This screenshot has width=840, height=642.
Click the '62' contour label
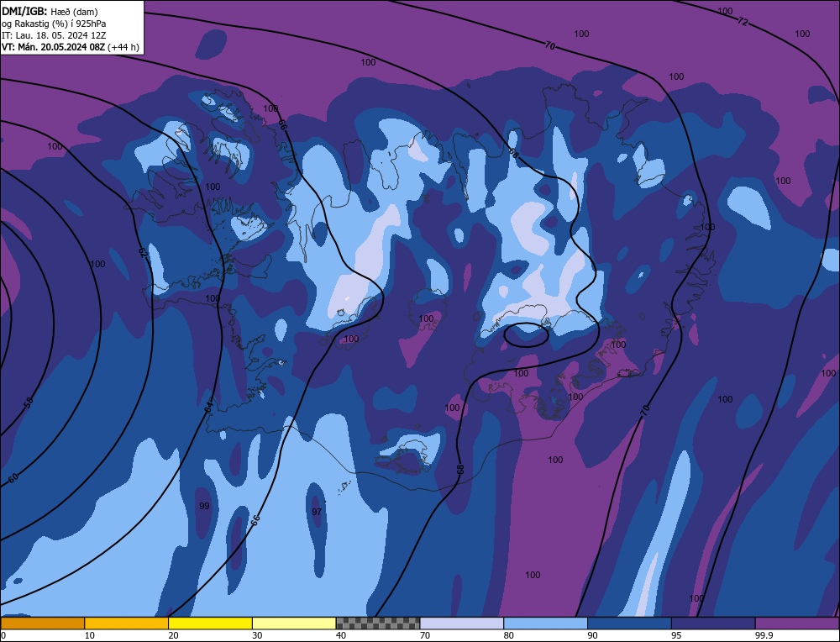143,252
